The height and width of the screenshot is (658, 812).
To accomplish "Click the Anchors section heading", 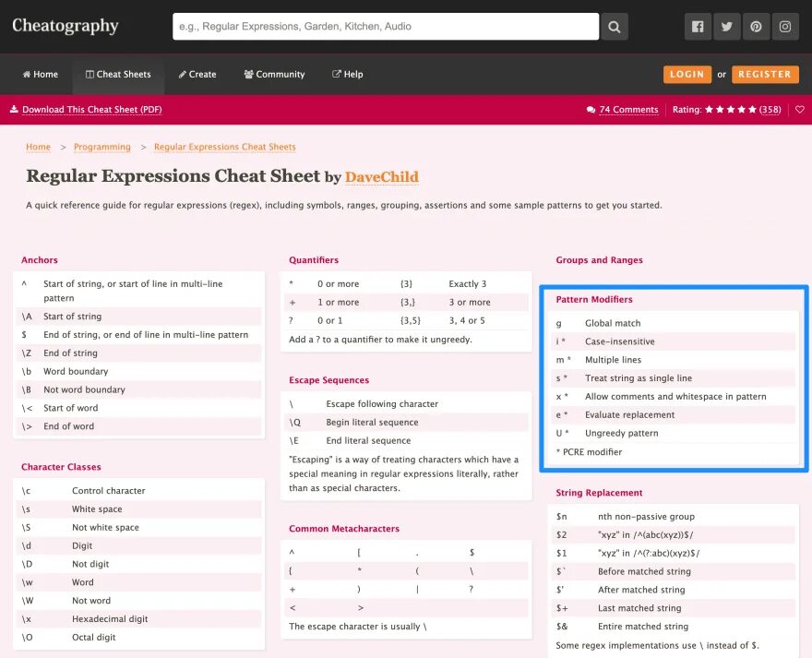I will tap(40, 260).
